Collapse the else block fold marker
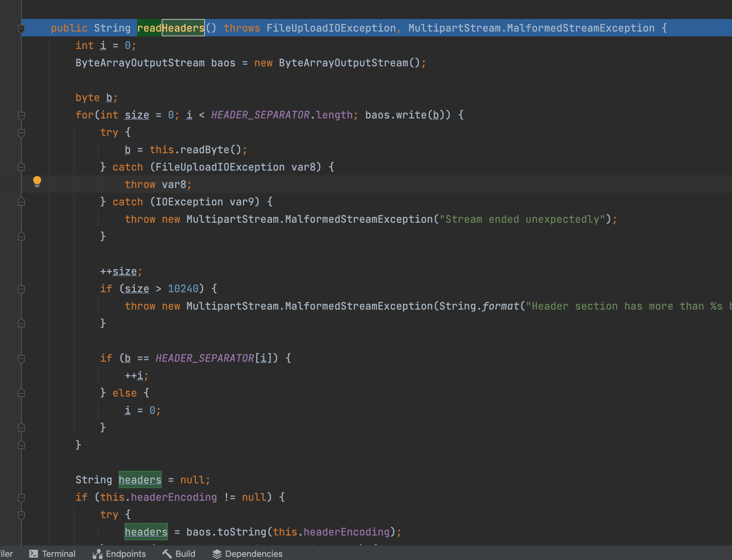Image resolution: width=732 pixels, height=560 pixels. click(21, 393)
